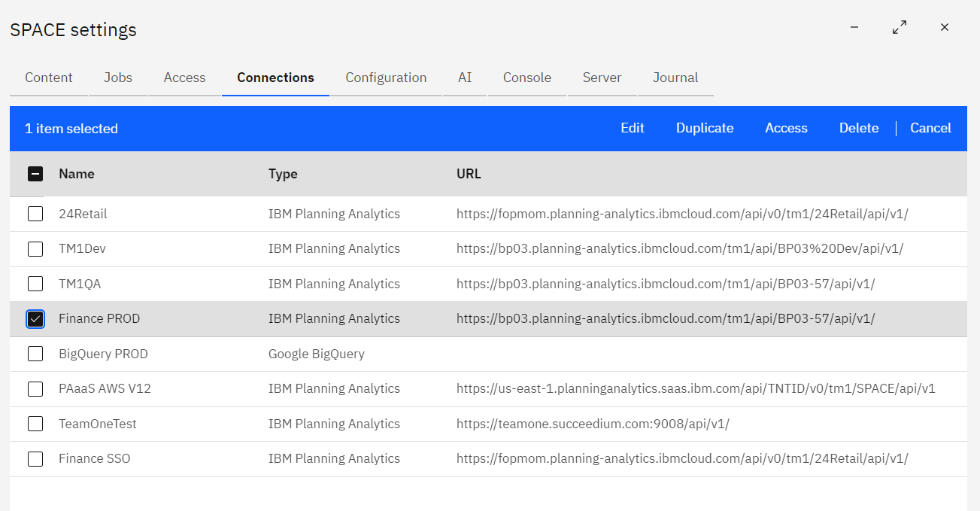This screenshot has width=980, height=511.
Task: Toggle the select-all header checkbox
Action: click(x=35, y=174)
